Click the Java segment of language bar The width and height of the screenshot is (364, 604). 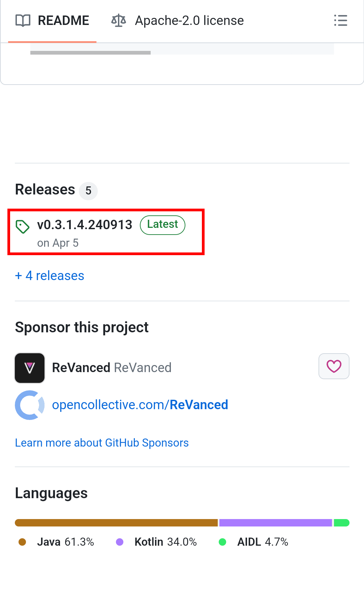tap(116, 523)
